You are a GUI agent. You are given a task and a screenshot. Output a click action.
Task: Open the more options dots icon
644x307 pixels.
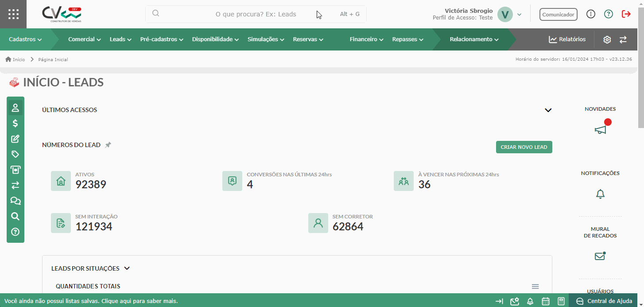pos(590,14)
